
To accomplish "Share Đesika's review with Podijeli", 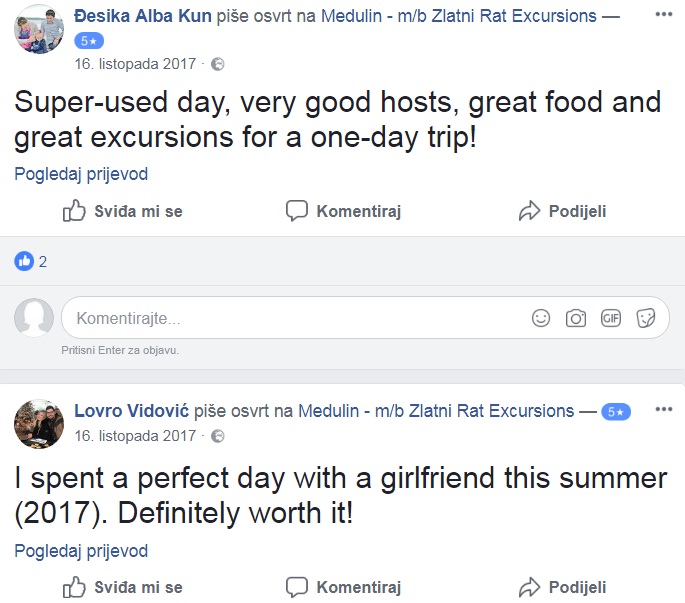I will coord(562,211).
